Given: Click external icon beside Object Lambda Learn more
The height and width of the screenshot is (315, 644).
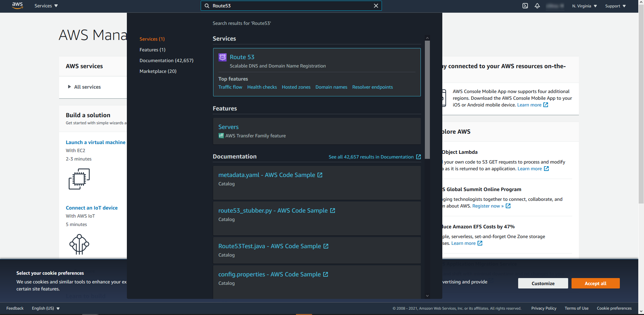Looking at the screenshot, I should click(546, 169).
